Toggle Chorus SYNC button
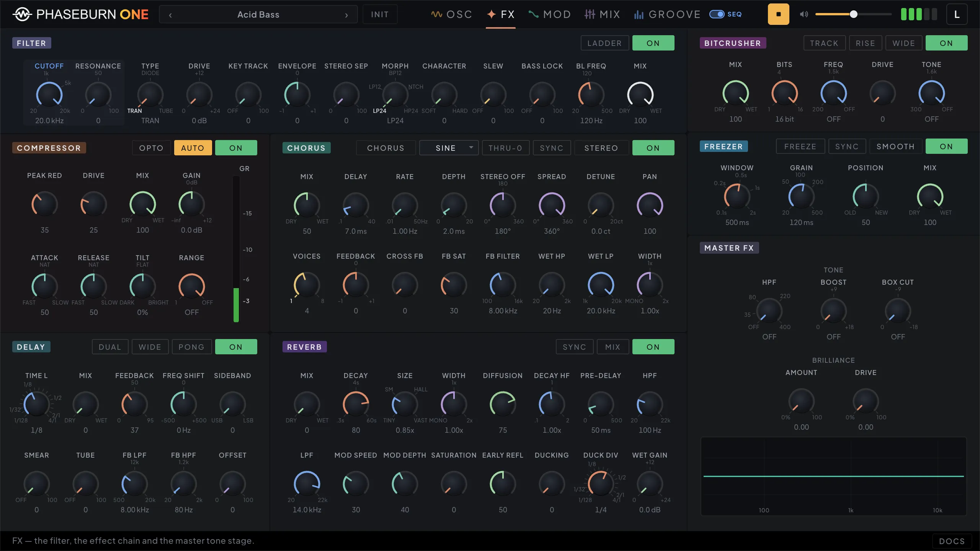 point(552,148)
